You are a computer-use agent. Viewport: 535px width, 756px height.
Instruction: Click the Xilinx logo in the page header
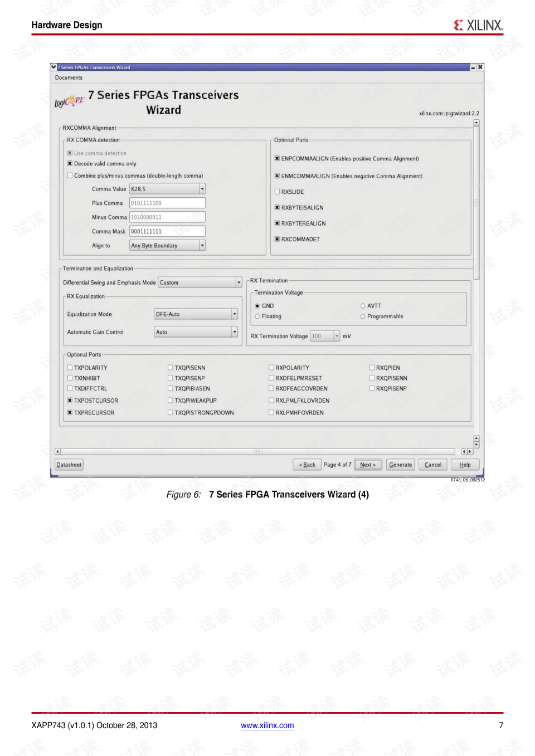tap(478, 25)
